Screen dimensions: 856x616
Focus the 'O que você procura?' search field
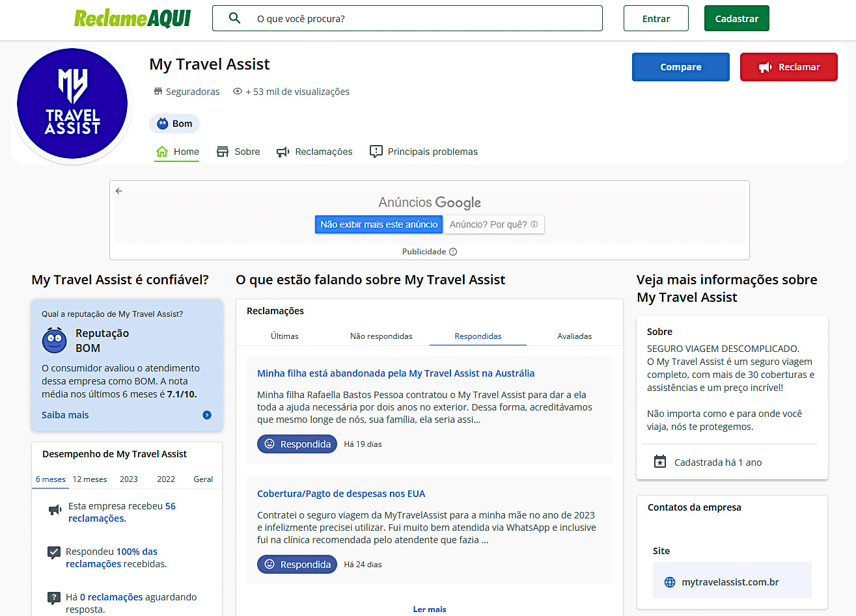tap(407, 18)
